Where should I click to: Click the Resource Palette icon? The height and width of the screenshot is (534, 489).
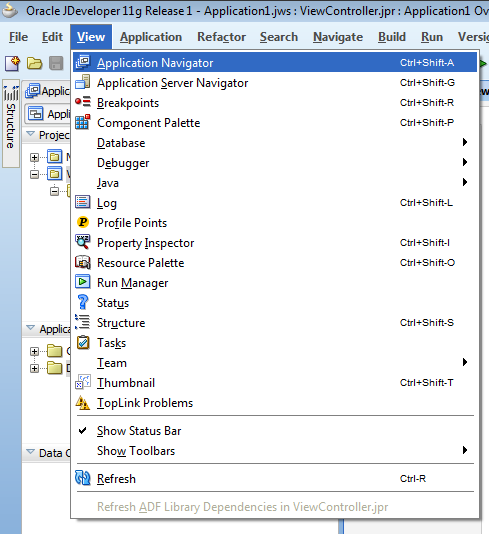tap(83, 262)
